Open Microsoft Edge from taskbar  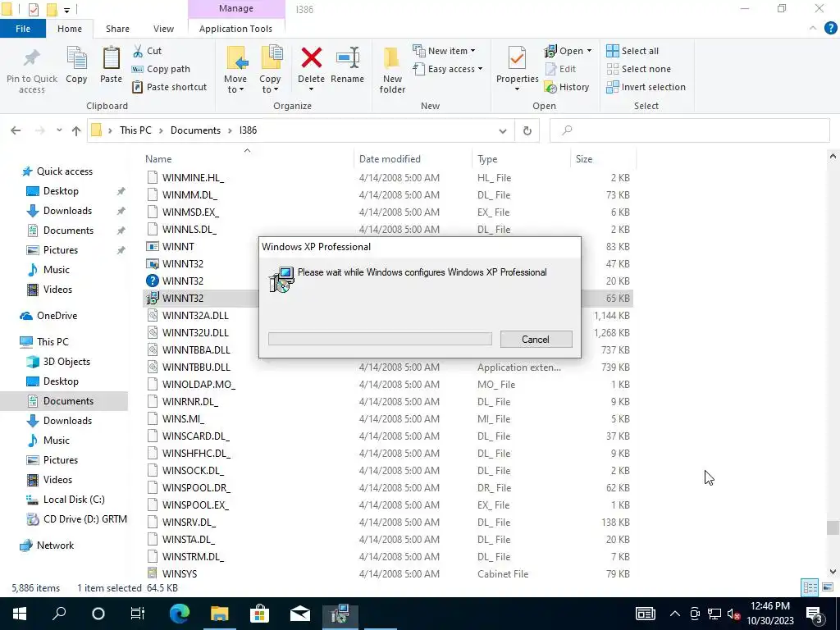tap(180, 614)
